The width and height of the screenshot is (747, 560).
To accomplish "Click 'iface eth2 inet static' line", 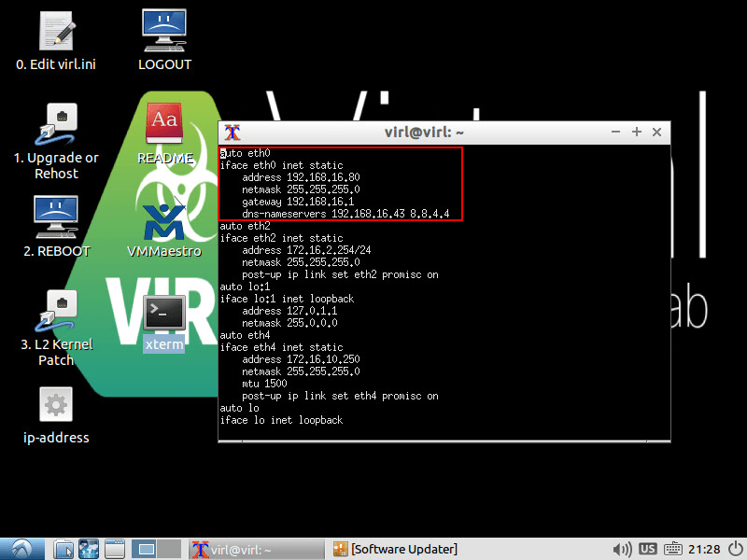I will click(282, 238).
